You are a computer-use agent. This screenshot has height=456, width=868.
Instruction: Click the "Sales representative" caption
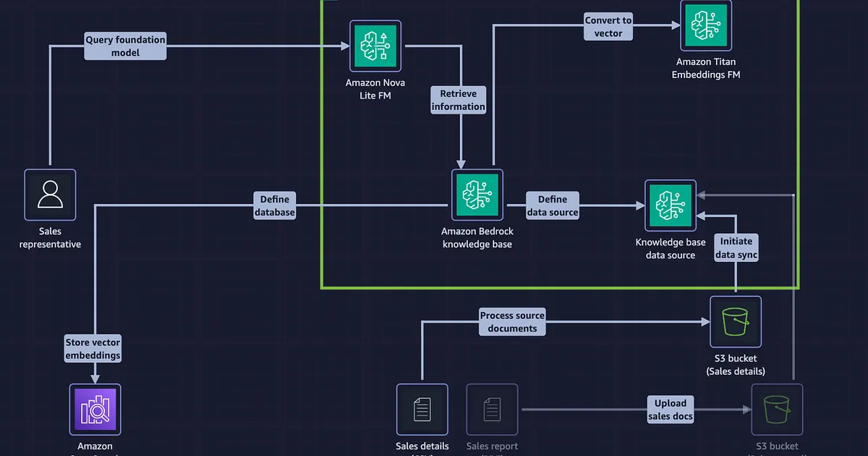coord(50,238)
